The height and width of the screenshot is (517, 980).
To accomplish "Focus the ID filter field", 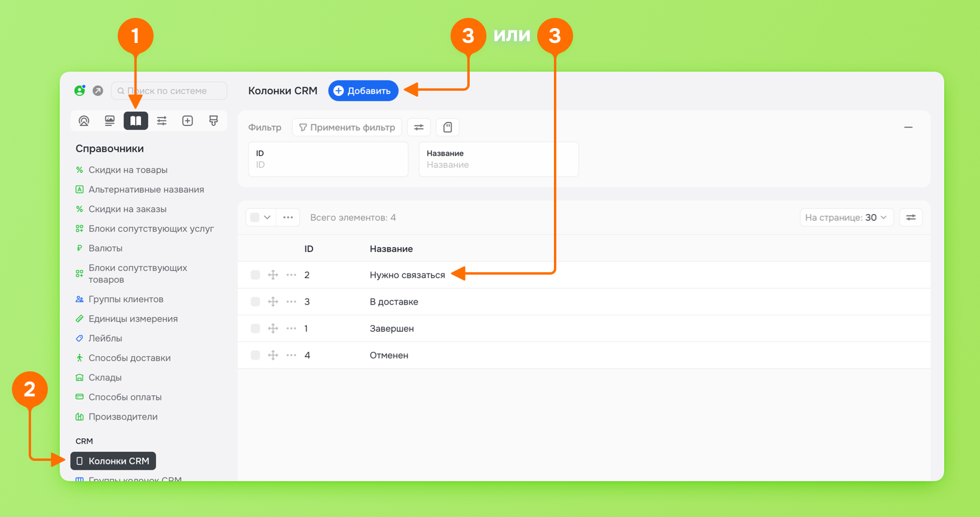I will [x=328, y=159].
